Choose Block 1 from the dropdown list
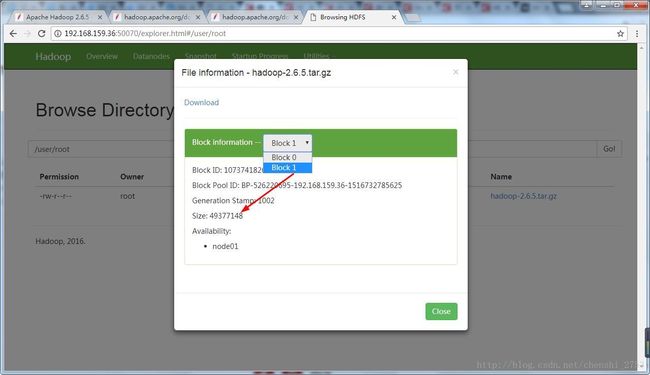Screen dimensions: 650x375 pos(288,168)
